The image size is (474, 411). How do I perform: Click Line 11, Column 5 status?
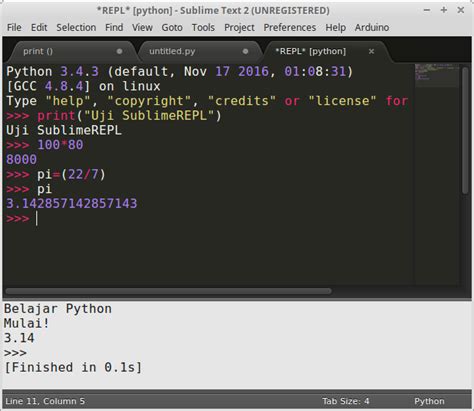[x=45, y=401]
